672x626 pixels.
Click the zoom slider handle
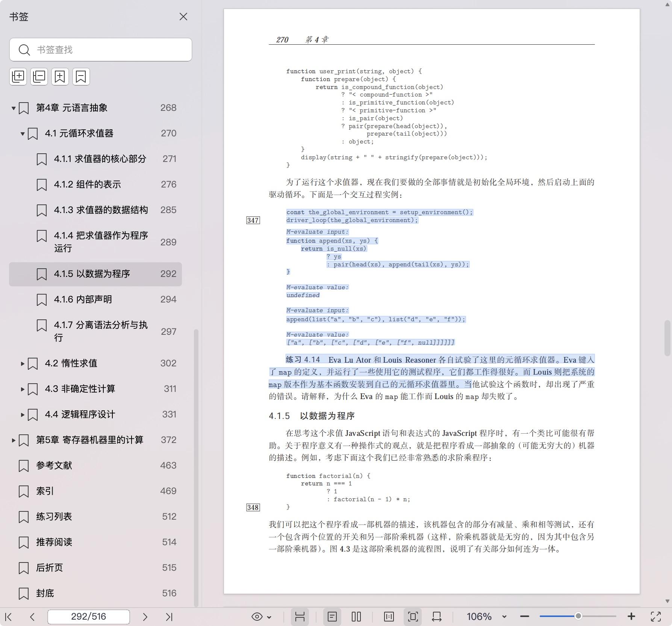tap(578, 617)
